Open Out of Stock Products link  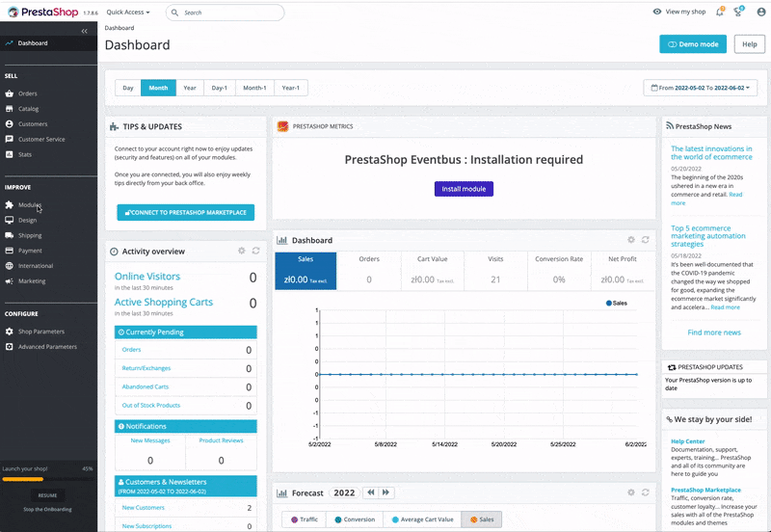(x=151, y=406)
